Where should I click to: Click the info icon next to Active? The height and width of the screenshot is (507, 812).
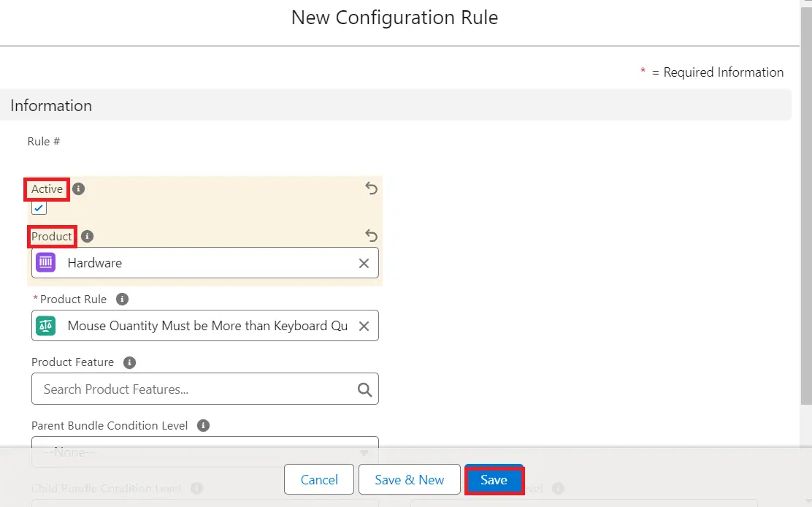pyautogui.click(x=79, y=189)
